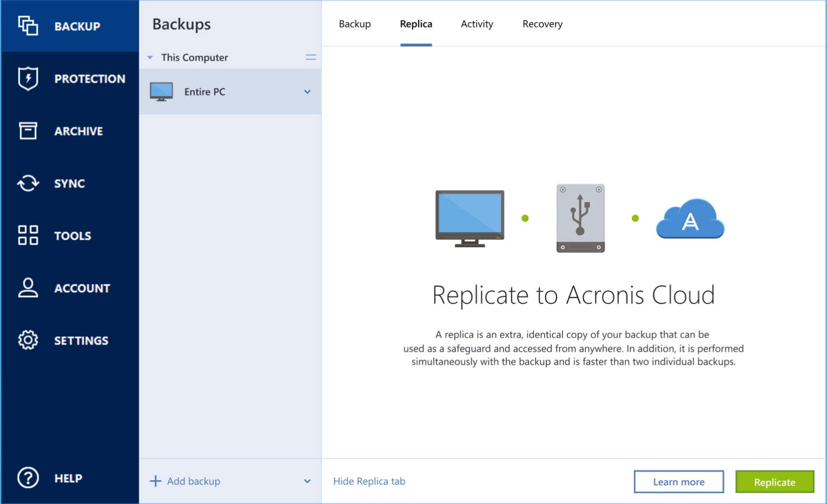Screen dimensions: 827x504
Task: Open the This Computer list menu lines
Action: tap(311, 57)
